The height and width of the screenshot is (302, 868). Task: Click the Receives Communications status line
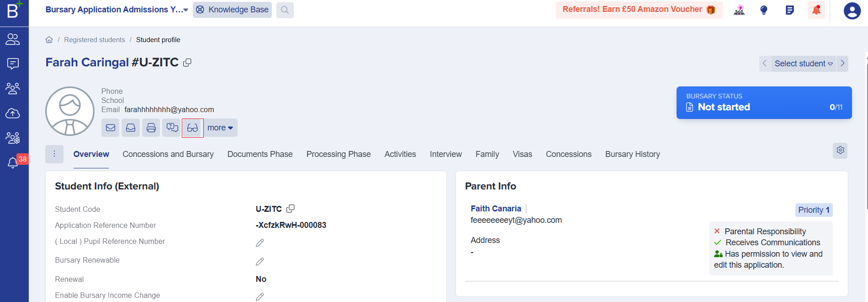coord(767,243)
